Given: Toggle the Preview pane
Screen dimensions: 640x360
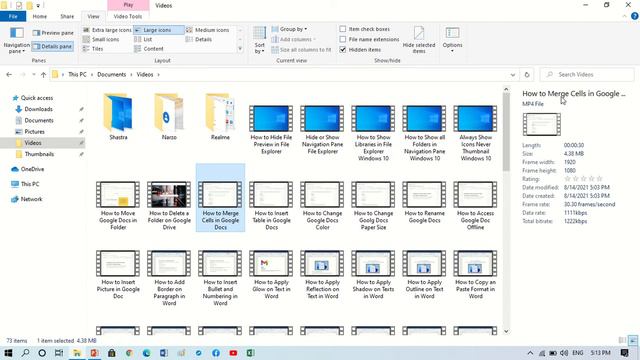Looking at the screenshot, I should 53,33.
